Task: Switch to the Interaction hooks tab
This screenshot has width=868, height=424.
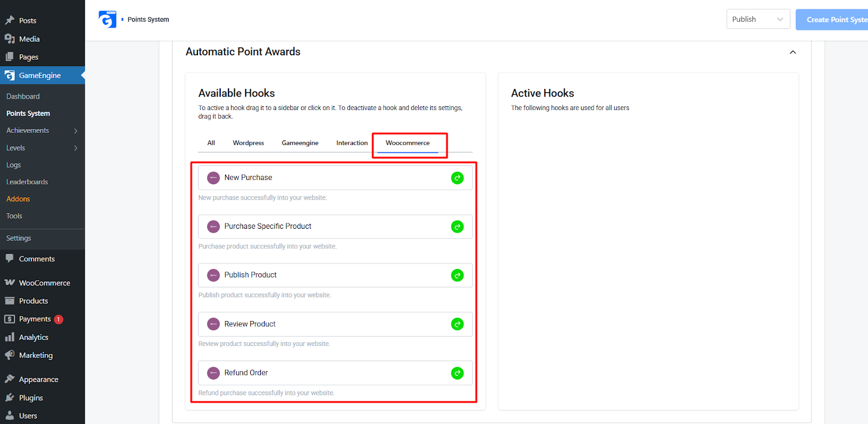Action: tap(352, 143)
